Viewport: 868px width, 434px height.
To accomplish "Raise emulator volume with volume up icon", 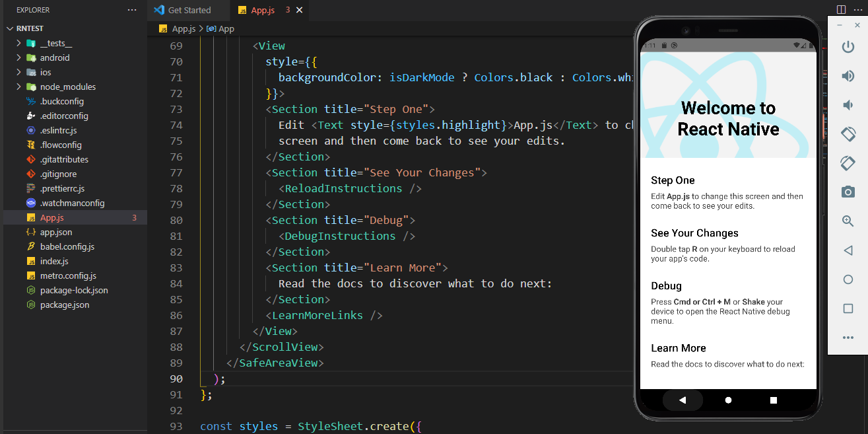I will [848, 76].
